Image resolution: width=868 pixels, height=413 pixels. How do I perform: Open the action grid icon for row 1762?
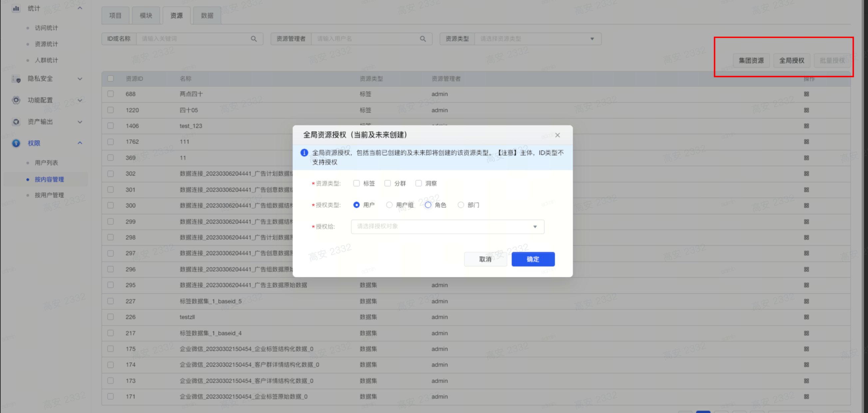pyautogui.click(x=806, y=142)
